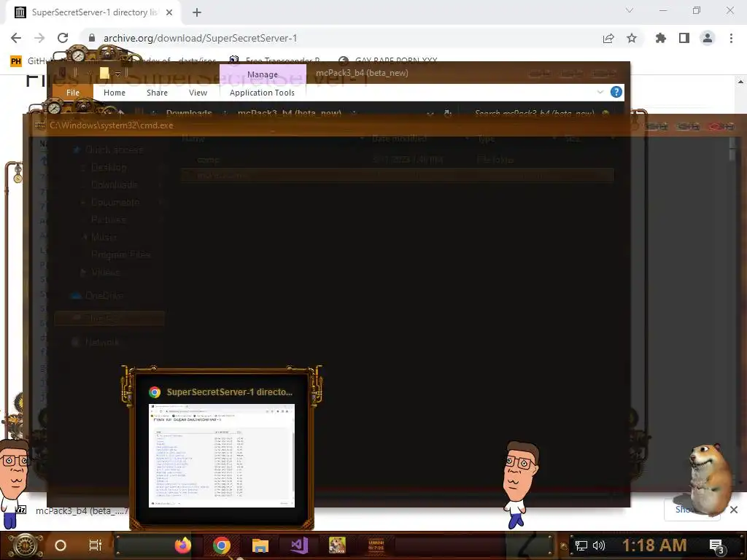Reload the archive.org page

(63, 38)
